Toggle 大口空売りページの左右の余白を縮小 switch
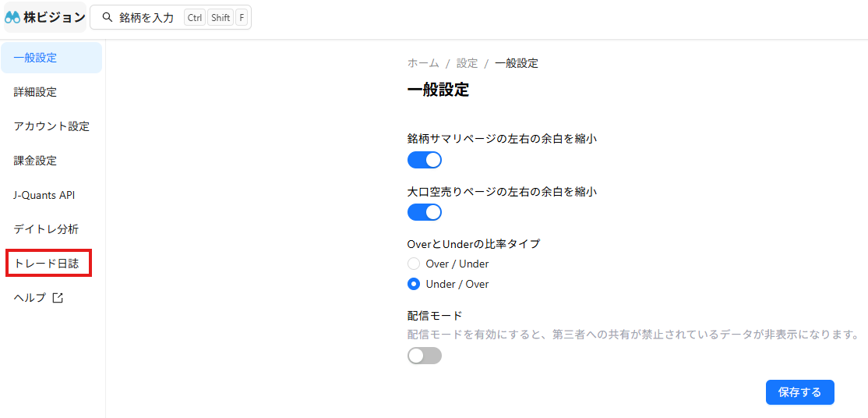Image resolution: width=868 pixels, height=418 pixels. tap(425, 212)
